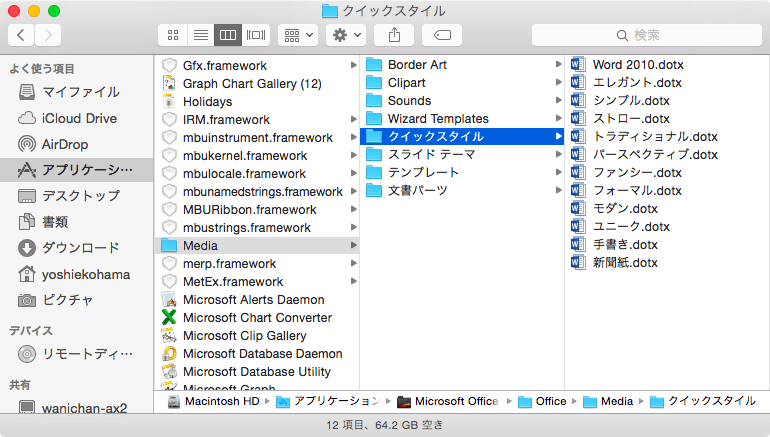Click the Edit Tags toolbar button

tap(442, 35)
